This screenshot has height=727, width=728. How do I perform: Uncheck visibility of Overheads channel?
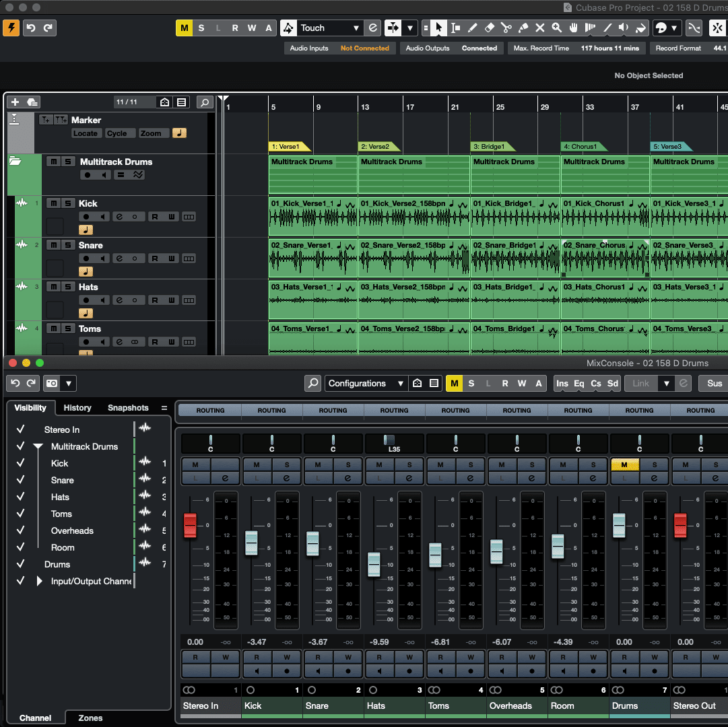click(x=21, y=530)
